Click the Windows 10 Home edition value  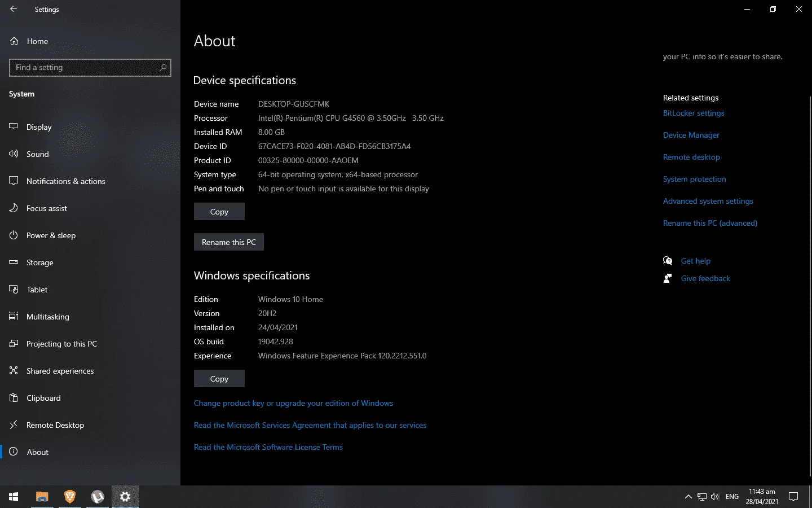pos(290,299)
